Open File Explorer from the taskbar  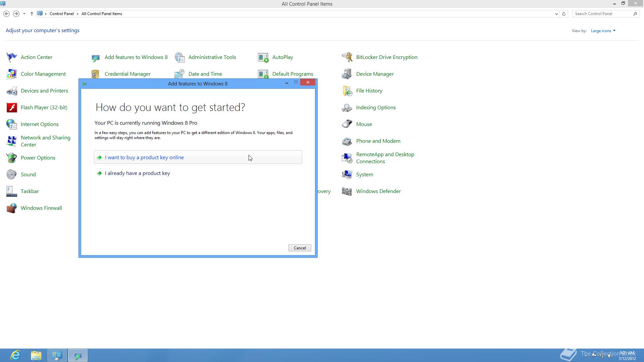36,355
